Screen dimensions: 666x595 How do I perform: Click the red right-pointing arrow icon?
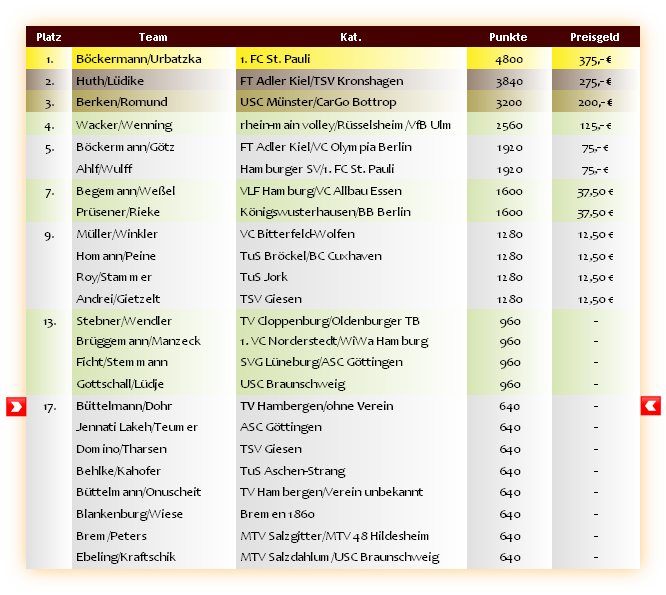(16, 406)
